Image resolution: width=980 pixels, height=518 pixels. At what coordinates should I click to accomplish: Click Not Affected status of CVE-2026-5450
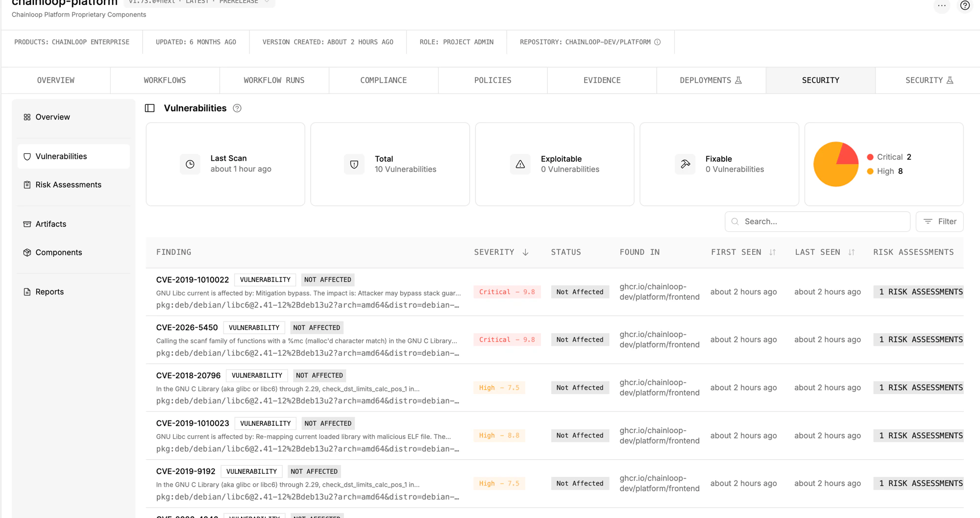(580, 340)
